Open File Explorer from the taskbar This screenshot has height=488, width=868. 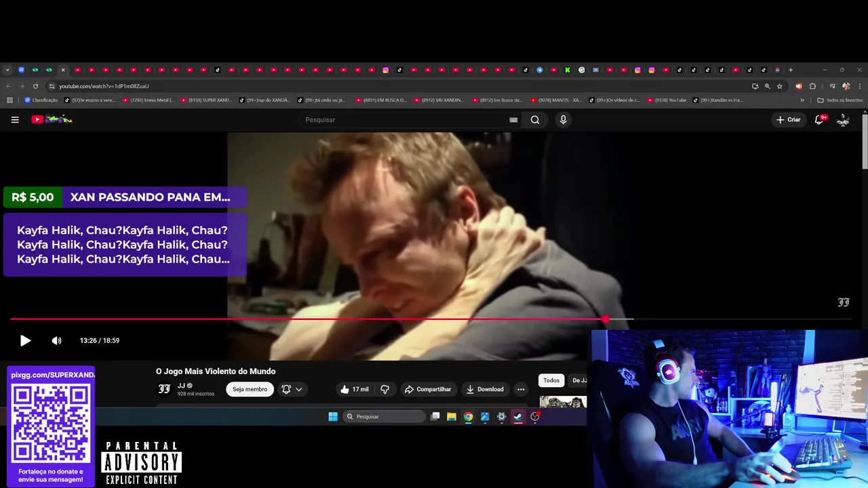[x=452, y=416]
